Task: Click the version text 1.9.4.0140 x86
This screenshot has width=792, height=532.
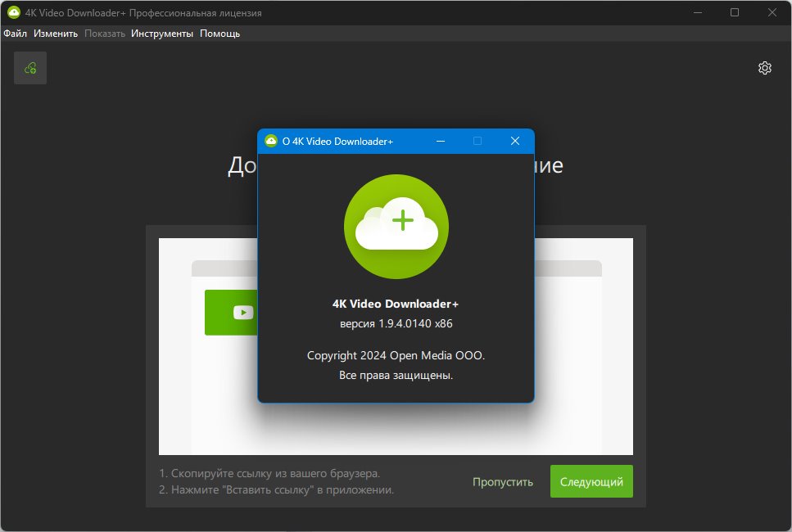Action: (x=396, y=323)
